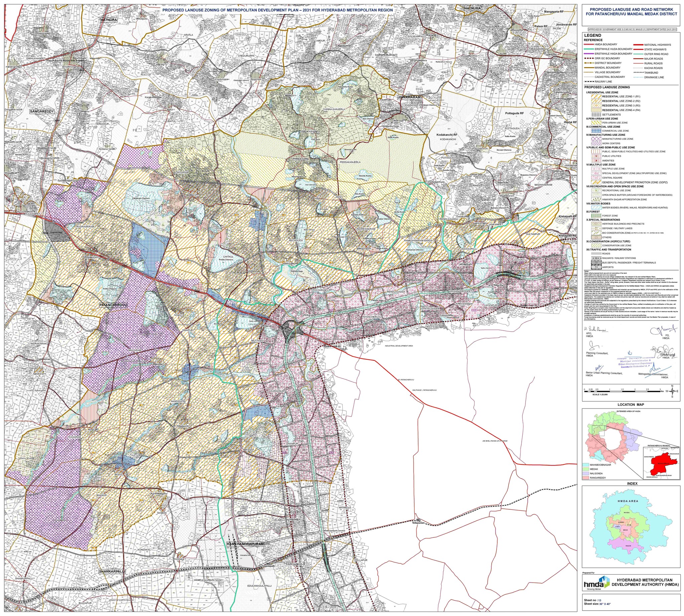This screenshot has height=616, width=684.
Task: Click the PATANCHERUVU label on the map
Action: tap(113, 304)
